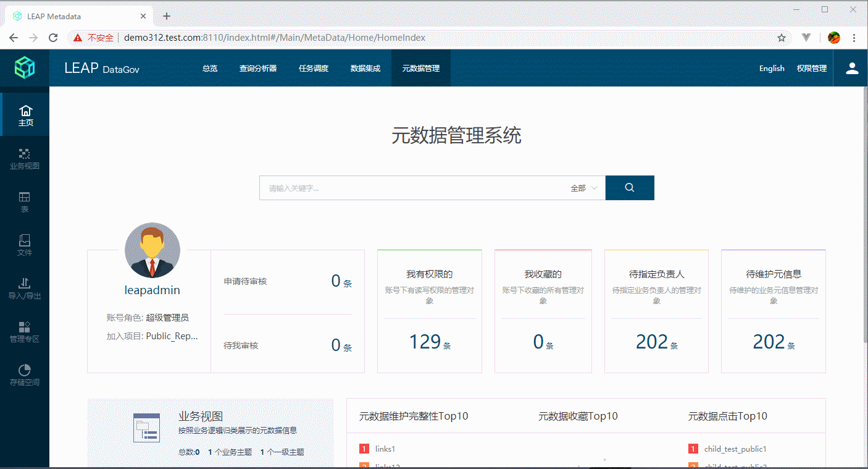Image resolution: width=868 pixels, height=469 pixels.
Task: Switch to the 总览 menu
Action: (210, 69)
